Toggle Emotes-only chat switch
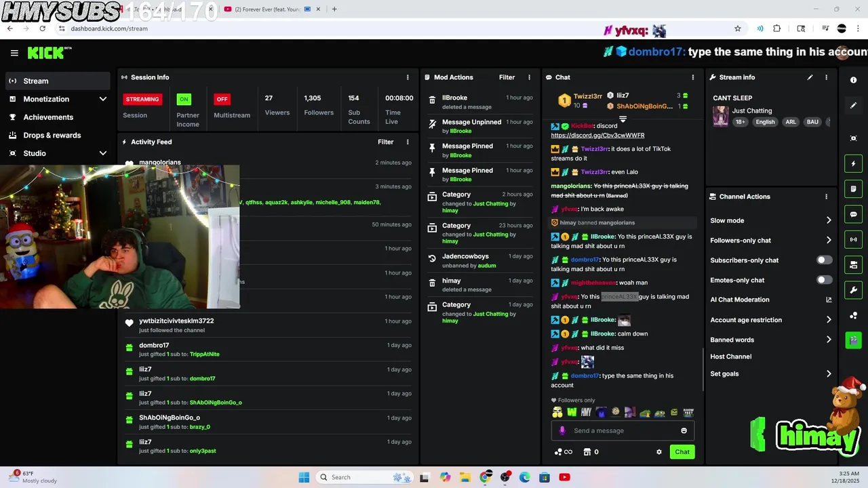The width and height of the screenshot is (868, 488). tap(824, 280)
